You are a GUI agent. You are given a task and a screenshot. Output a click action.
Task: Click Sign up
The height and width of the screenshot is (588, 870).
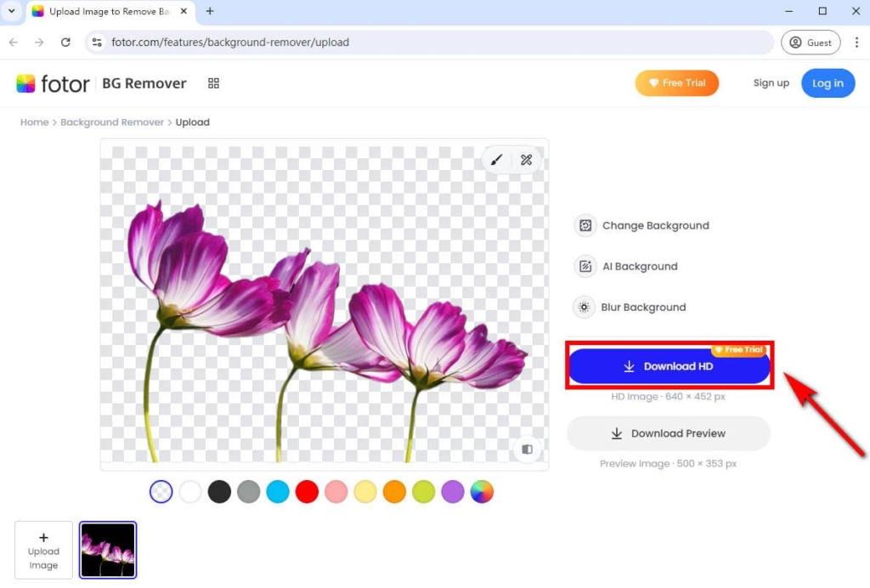(771, 83)
